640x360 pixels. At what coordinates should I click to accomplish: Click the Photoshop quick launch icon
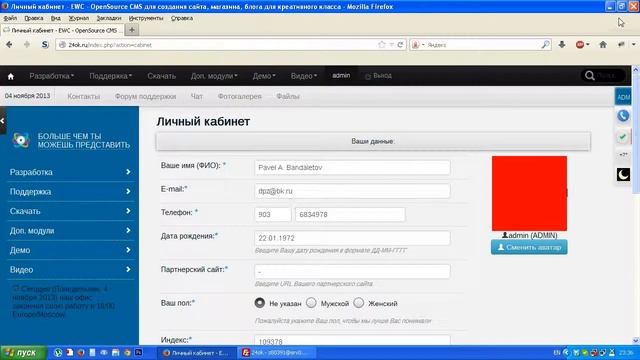[138, 352]
